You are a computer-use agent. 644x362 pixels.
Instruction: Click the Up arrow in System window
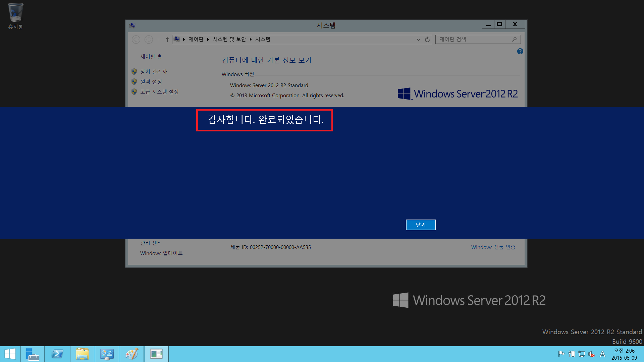[167, 40]
